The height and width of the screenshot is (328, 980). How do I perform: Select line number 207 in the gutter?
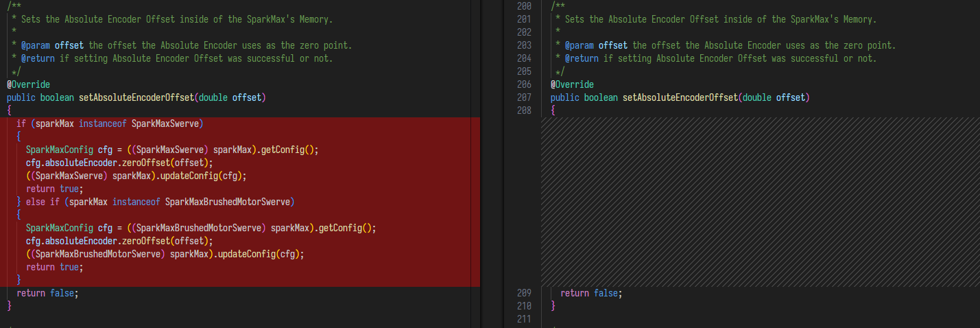pyautogui.click(x=523, y=97)
